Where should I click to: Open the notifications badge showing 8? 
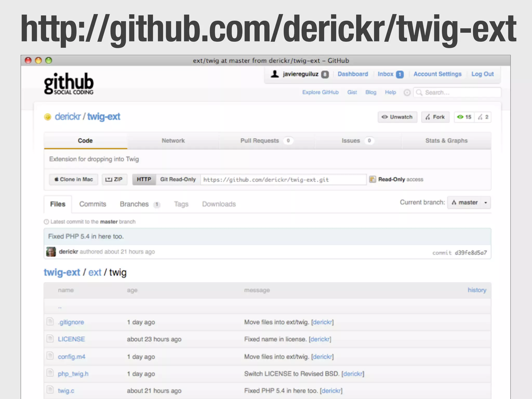click(325, 75)
